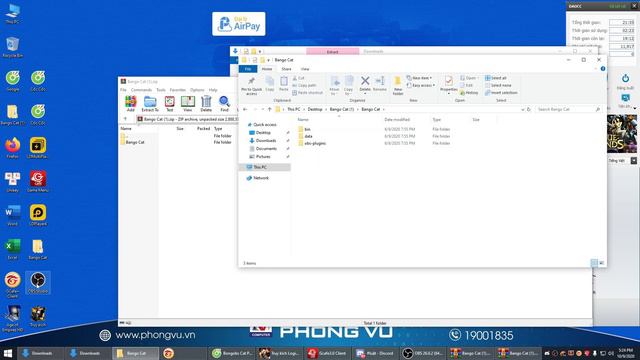Click the Add icon in WinRAR toolbar

click(131, 104)
